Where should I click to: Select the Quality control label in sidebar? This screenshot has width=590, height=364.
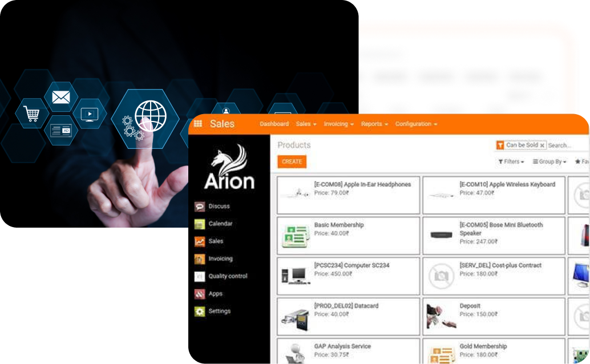228,276
